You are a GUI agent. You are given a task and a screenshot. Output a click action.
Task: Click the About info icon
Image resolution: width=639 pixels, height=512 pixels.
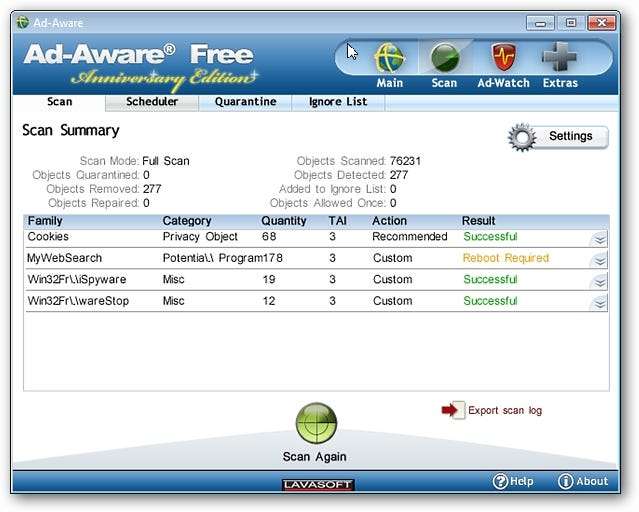565,481
